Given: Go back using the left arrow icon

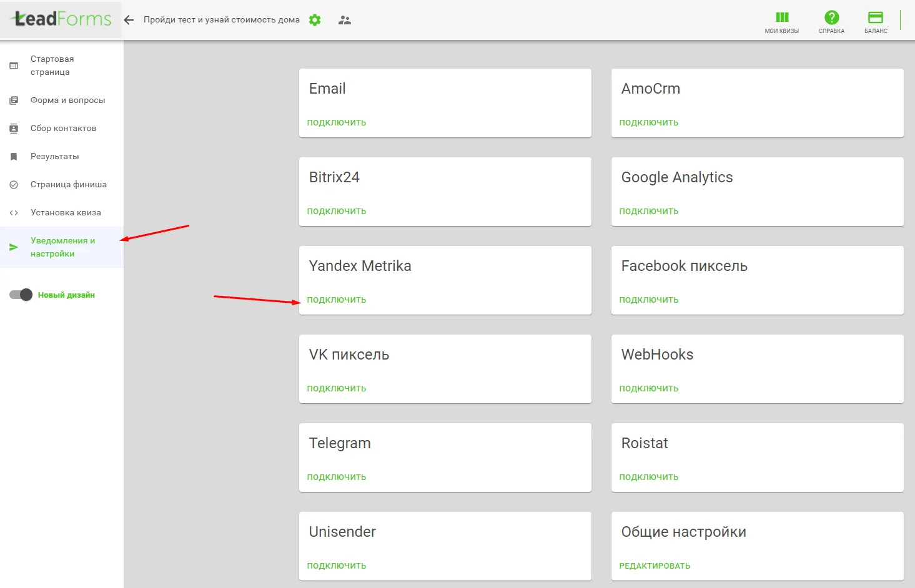Looking at the screenshot, I should click(x=129, y=20).
